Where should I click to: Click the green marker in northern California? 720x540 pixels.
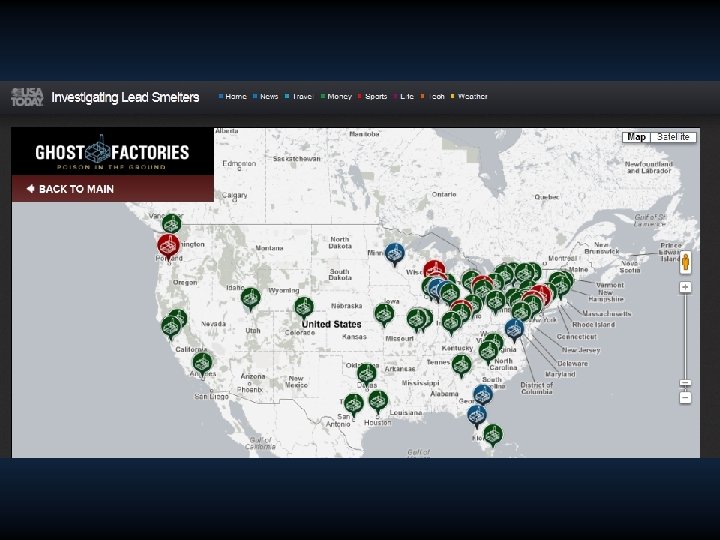[171, 326]
